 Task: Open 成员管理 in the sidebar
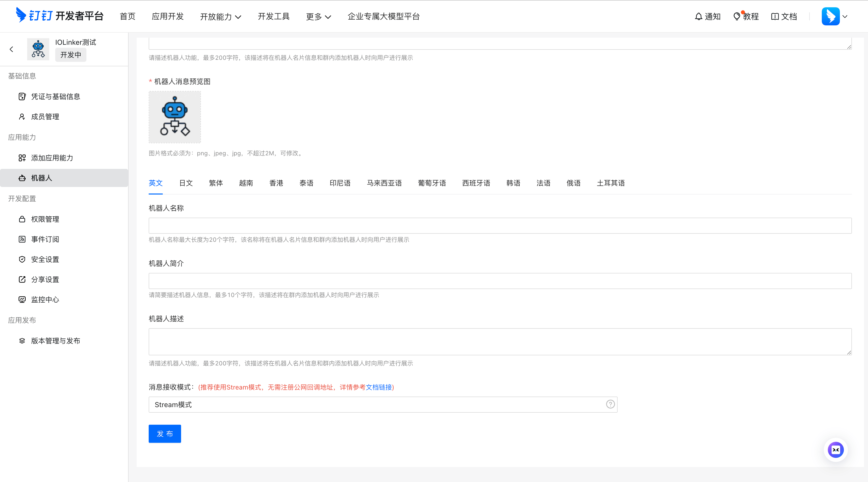[45, 117]
